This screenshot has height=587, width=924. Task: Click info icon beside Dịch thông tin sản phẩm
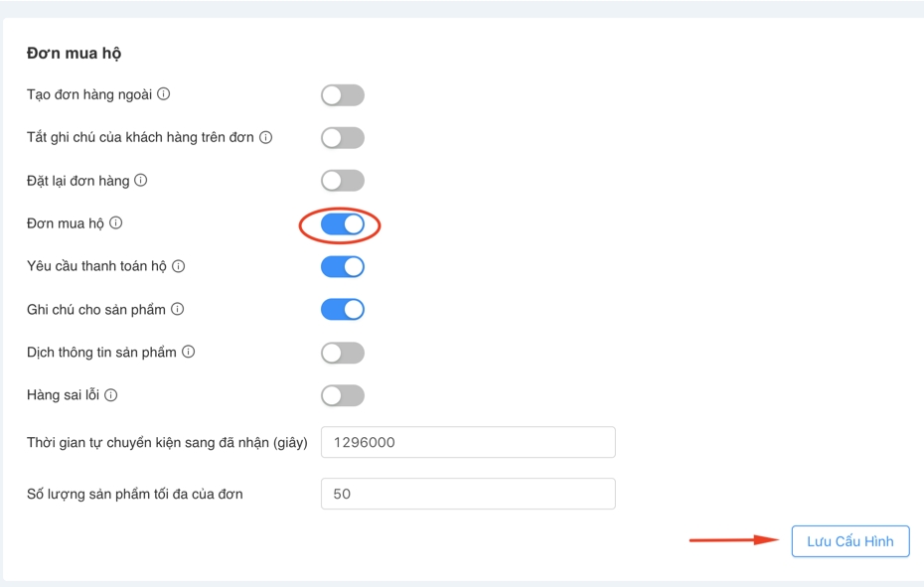(188, 352)
